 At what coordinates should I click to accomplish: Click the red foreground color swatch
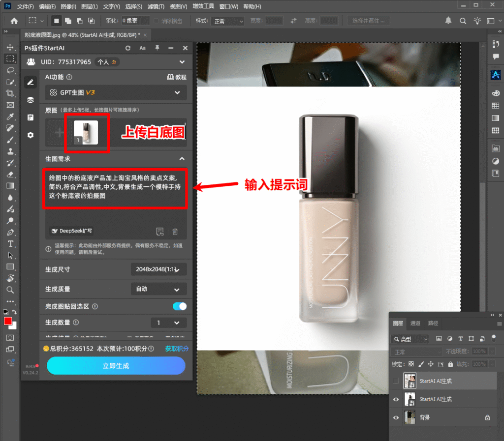click(8, 321)
